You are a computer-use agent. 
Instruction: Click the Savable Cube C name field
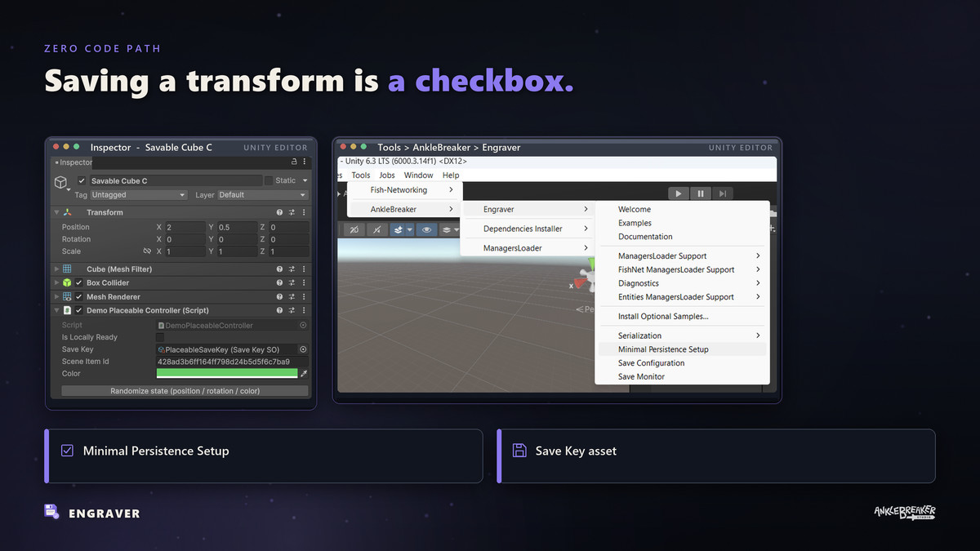pos(176,181)
